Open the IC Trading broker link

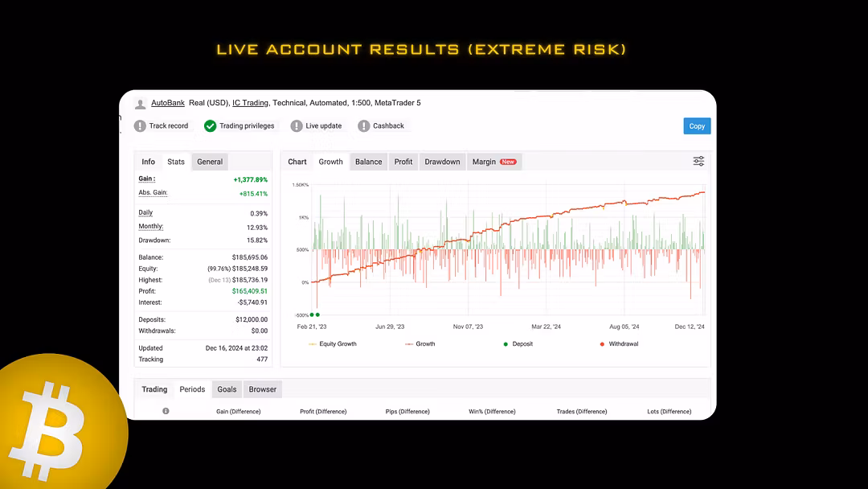click(x=250, y=103)
